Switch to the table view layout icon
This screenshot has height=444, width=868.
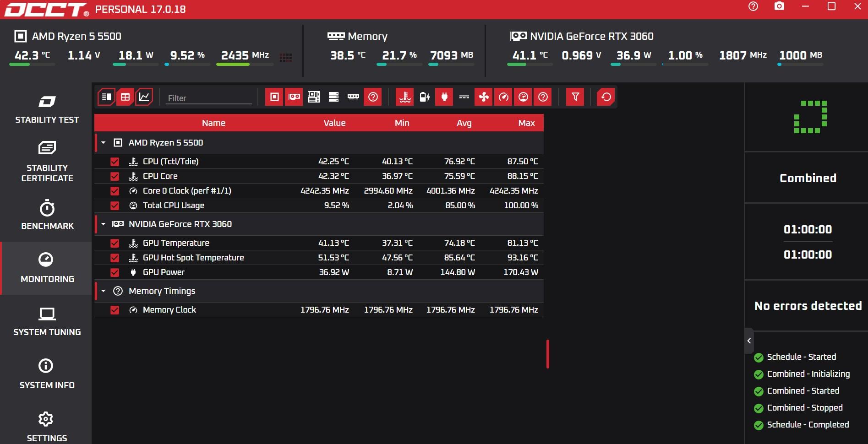point(125,97)
